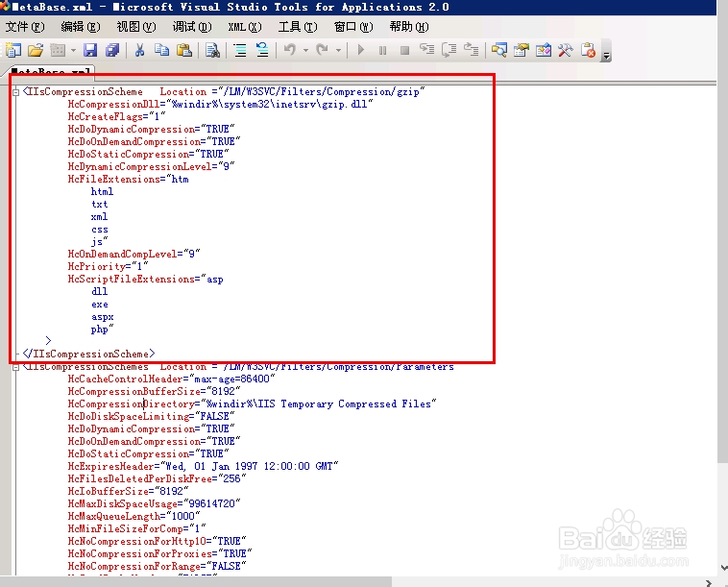Click the Add New Item icon

click(58, 50)
